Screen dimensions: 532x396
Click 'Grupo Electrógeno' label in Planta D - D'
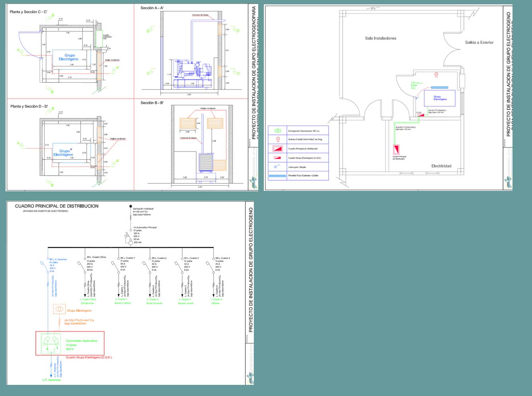tap(63, 153)
